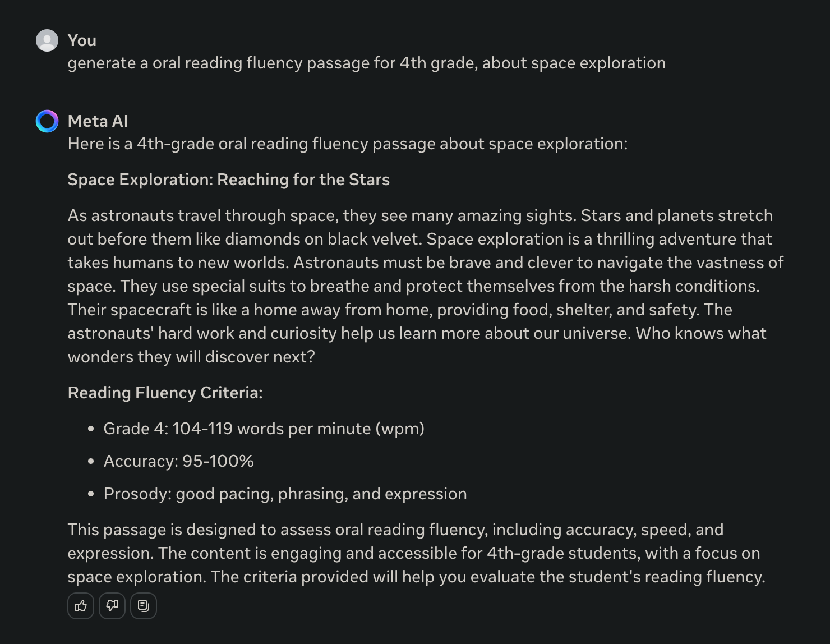Click the circular gradient Meta AI ring
The image size is (830, 644).
coord(47,121)
